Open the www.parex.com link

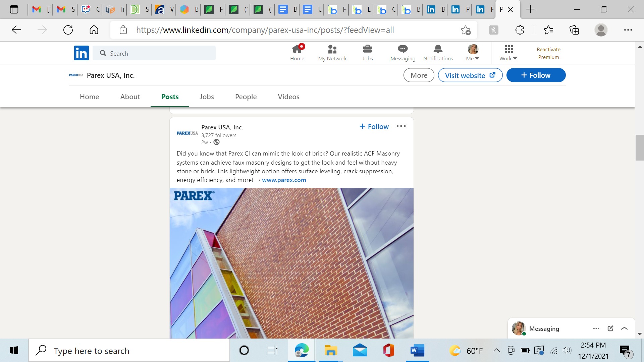[284, 180]
